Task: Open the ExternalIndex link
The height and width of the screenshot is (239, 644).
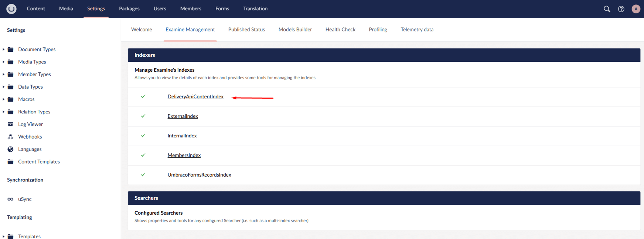Action: 183,116
